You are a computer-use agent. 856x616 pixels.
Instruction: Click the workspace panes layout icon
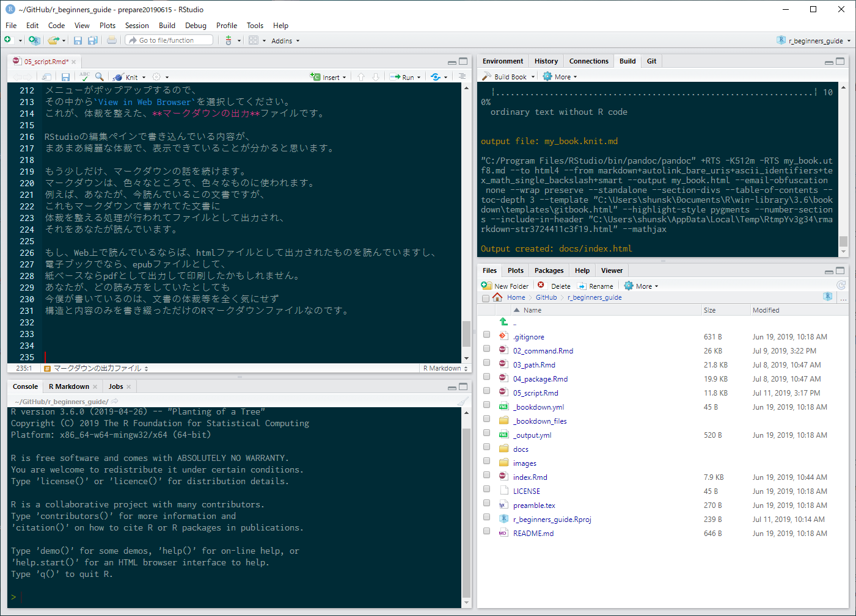(x=254, y=40)
